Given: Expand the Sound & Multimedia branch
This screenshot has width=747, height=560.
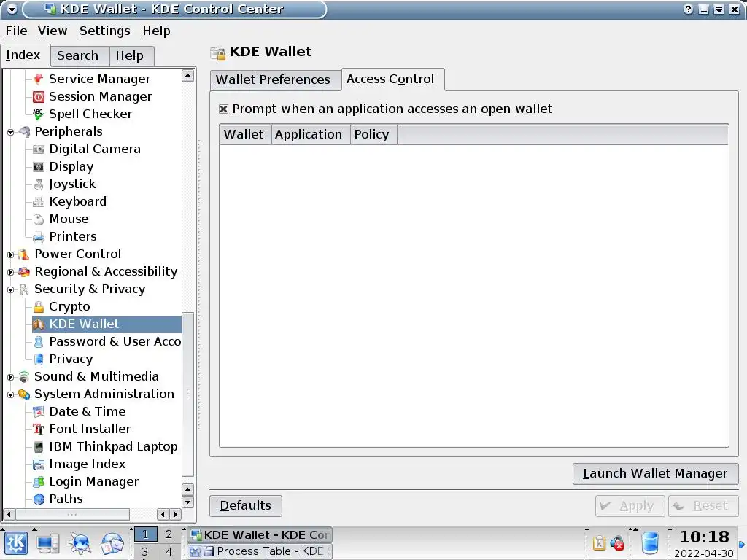Looking at the screenshot, I should click(10, 377).
